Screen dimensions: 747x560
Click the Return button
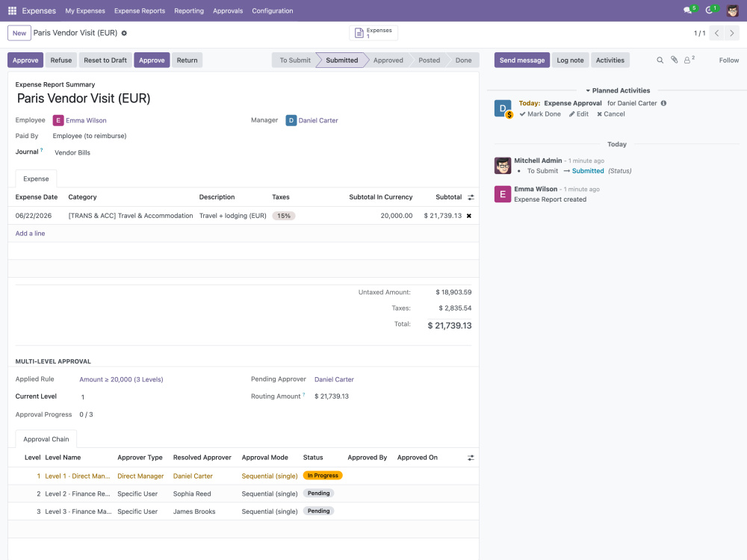tap(187, 60)
